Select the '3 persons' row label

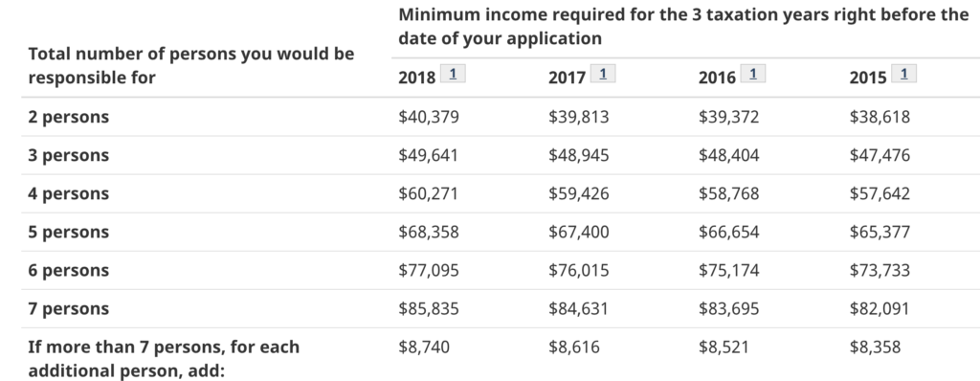(x=68, y=155)
